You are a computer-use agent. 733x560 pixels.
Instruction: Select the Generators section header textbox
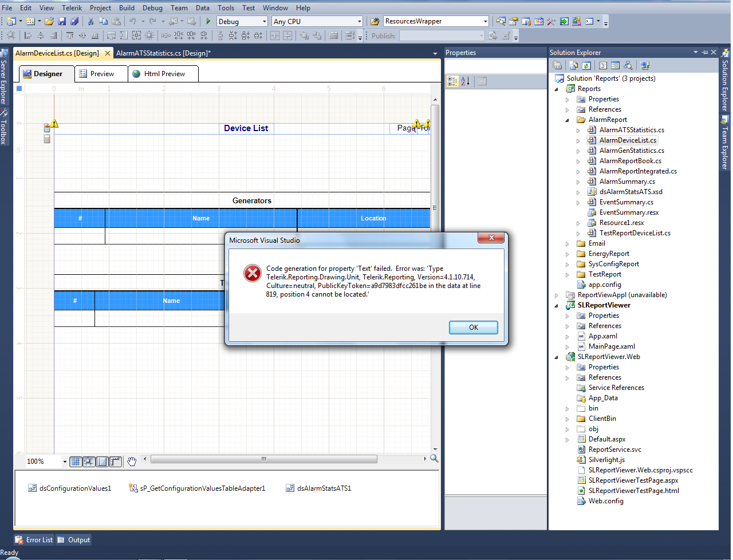(252, 200)
